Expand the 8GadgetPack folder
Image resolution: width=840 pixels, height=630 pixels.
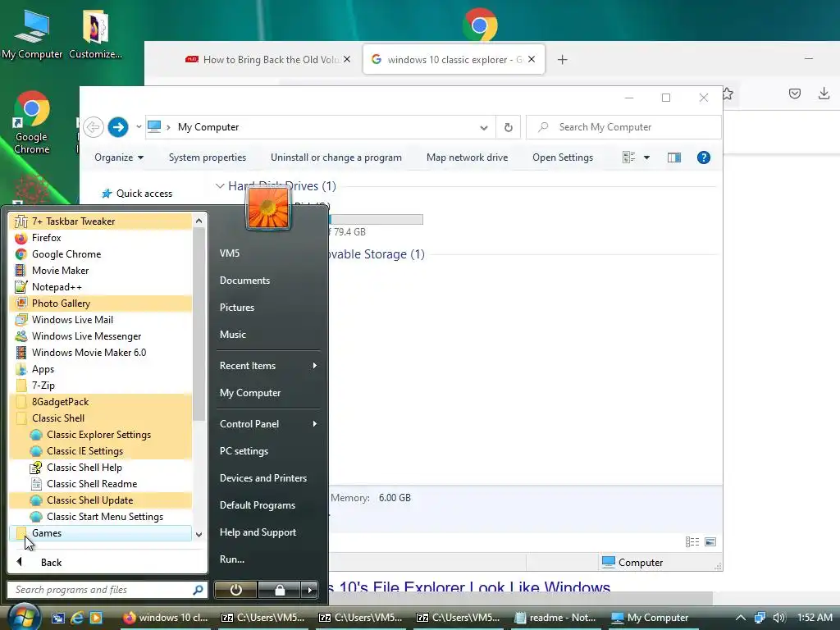coord(100,402)
